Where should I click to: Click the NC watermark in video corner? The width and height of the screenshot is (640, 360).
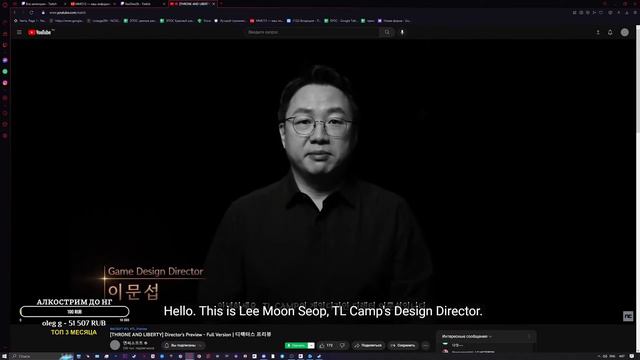(628, 316)
